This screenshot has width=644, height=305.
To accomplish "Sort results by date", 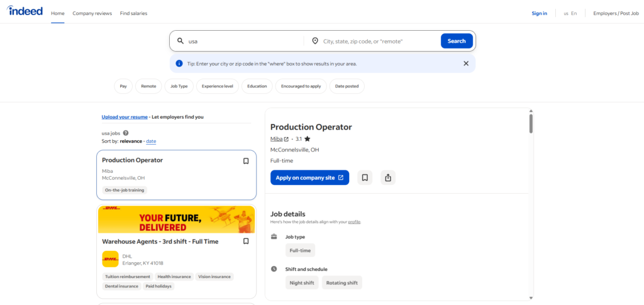I will [151, 141].
